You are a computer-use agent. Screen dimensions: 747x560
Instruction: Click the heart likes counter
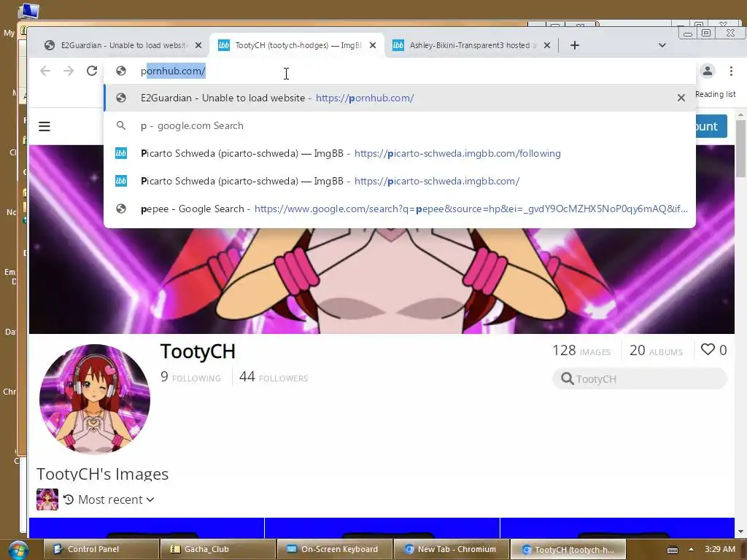point(713,350)
